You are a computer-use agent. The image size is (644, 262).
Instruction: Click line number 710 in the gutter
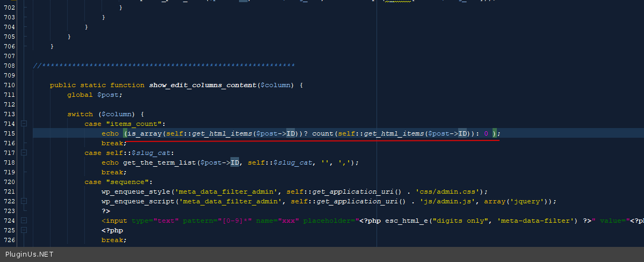coord(9,85)
